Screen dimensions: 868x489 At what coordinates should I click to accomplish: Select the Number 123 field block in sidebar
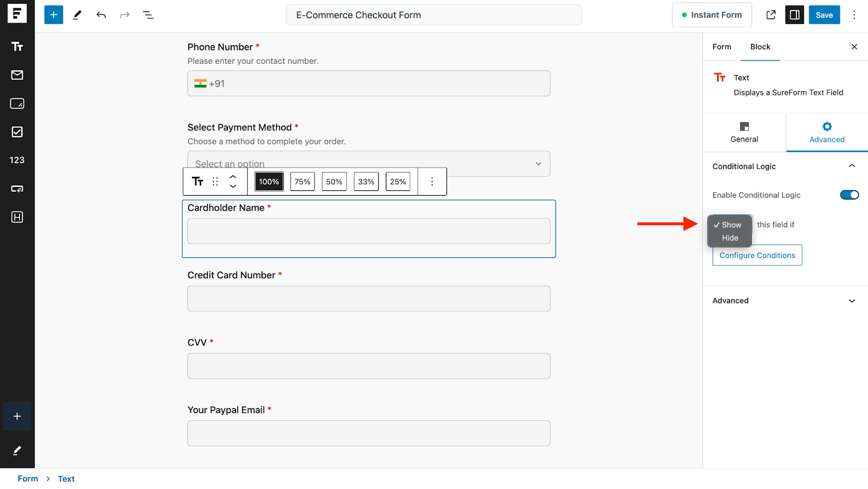(x=17, y=160)
